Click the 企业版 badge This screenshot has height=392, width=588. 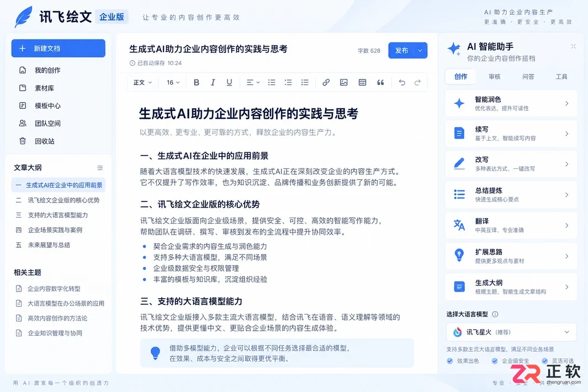click(112, 17)
